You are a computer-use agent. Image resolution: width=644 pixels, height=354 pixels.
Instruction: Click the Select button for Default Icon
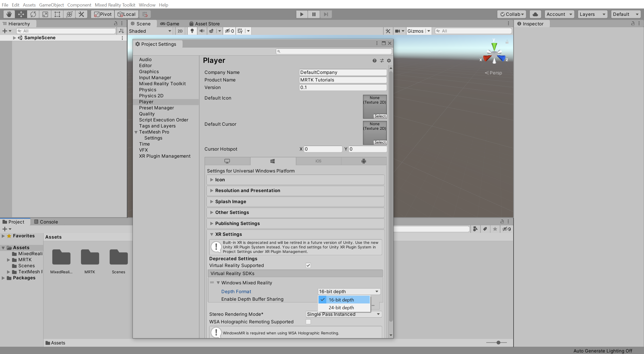379,116
